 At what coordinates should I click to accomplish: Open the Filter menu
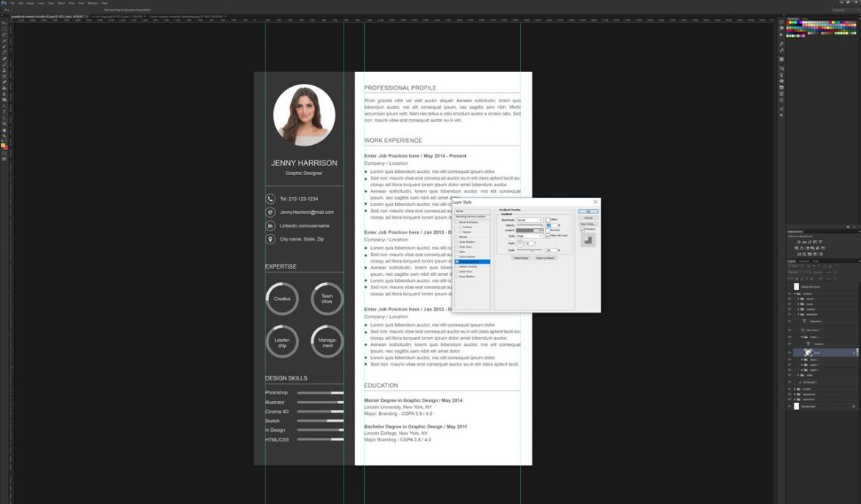click(x=70, y=3)
